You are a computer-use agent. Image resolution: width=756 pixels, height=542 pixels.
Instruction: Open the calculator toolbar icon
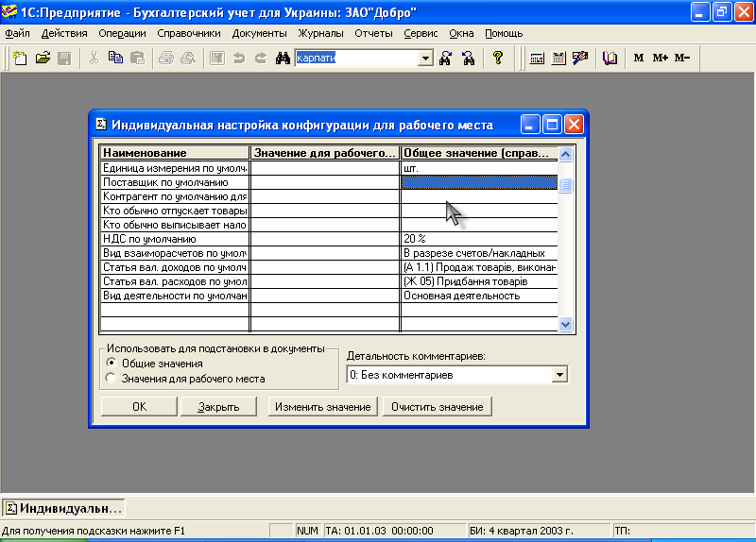tap(537, 59)
